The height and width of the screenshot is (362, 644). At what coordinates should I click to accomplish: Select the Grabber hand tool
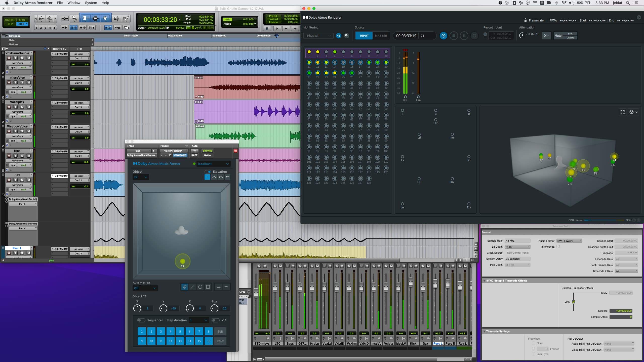click(105, 18)
